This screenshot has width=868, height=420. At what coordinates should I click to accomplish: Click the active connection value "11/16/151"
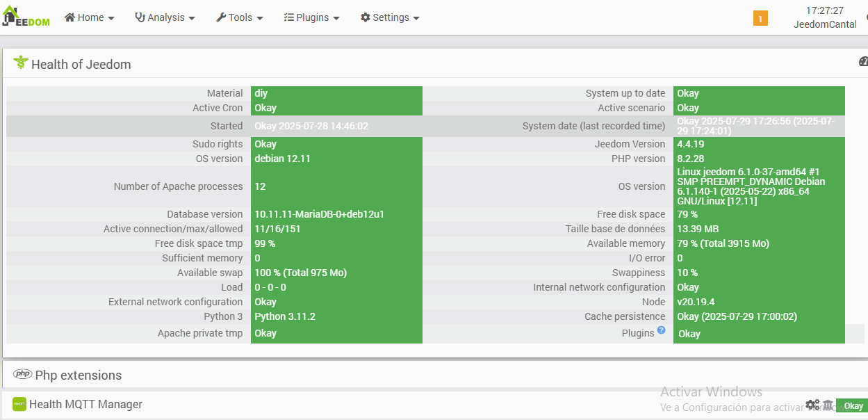277,229
